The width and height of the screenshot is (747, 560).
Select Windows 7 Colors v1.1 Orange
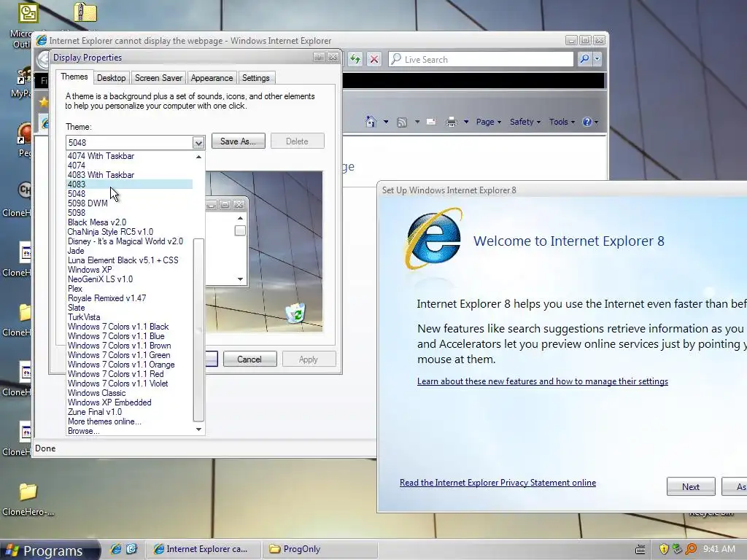[130, 365]
